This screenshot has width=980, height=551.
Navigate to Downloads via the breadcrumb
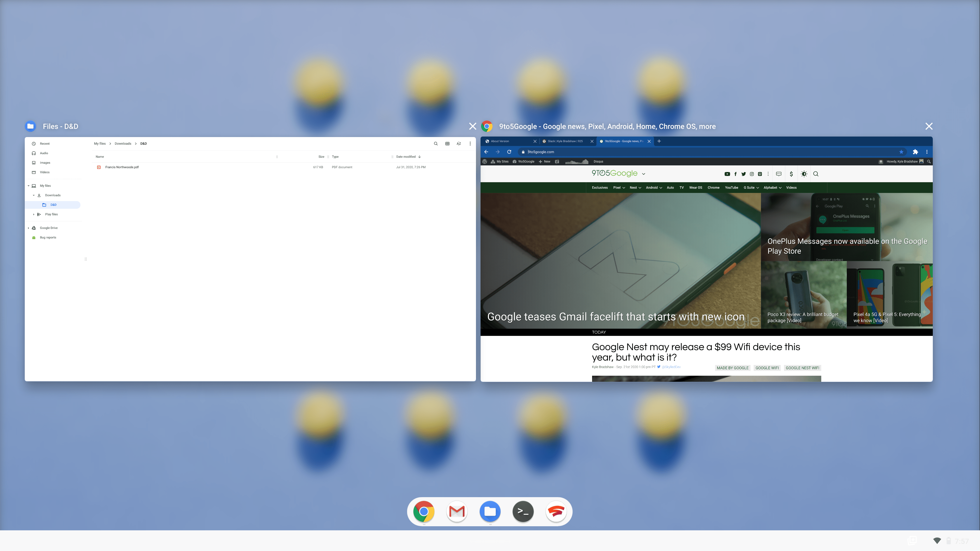coord(122,143)
